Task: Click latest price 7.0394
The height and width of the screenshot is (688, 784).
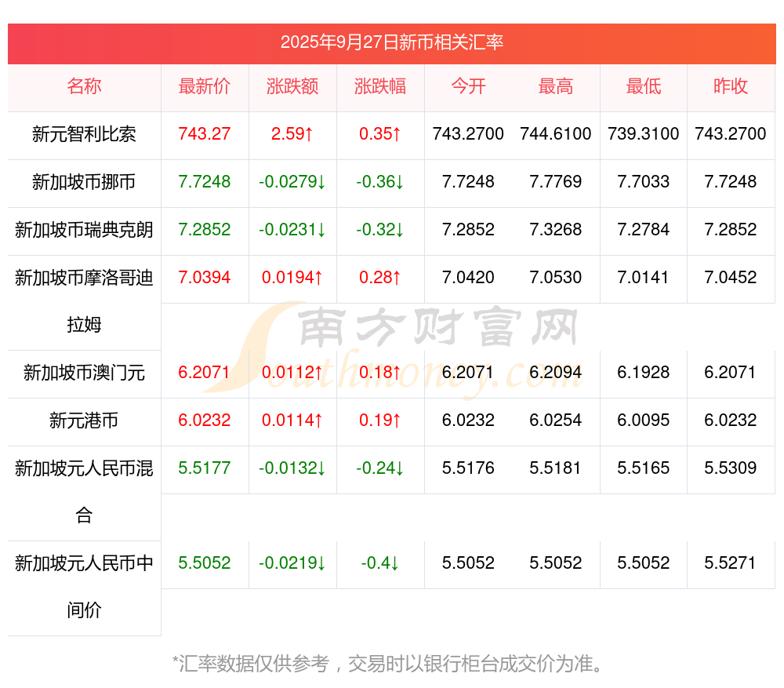Action: [204, 277]
